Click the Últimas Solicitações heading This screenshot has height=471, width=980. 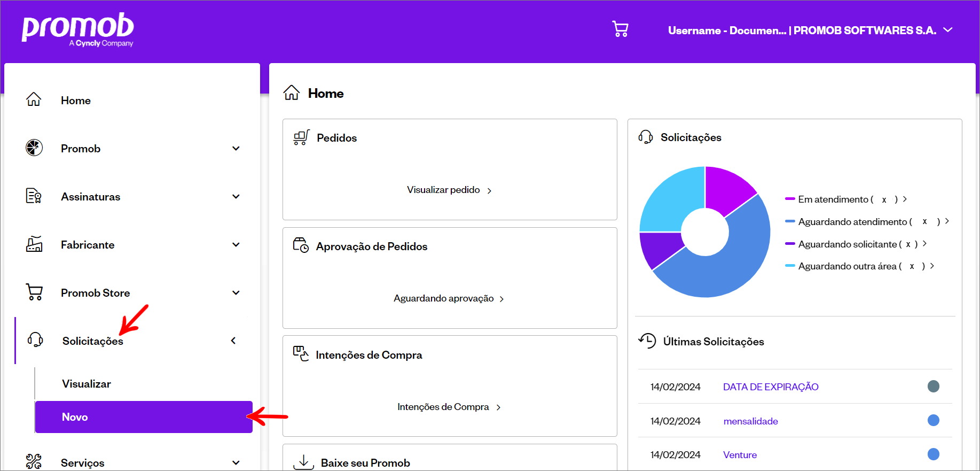[714, 342]
